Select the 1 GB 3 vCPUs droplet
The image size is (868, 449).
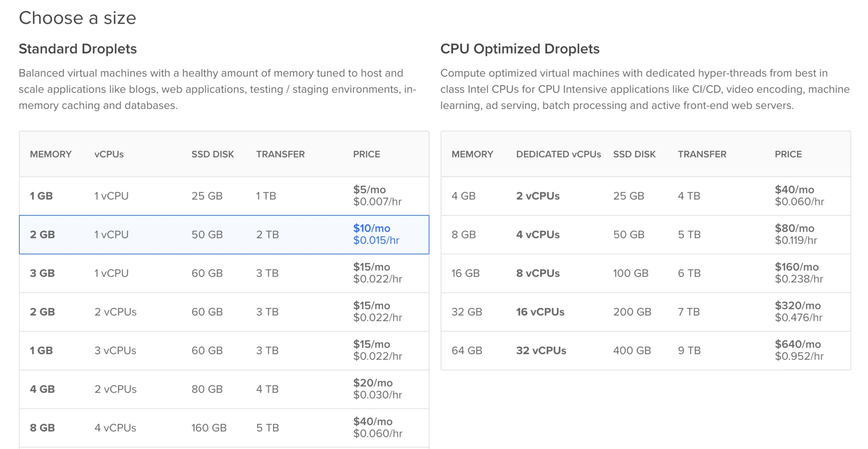224,350
